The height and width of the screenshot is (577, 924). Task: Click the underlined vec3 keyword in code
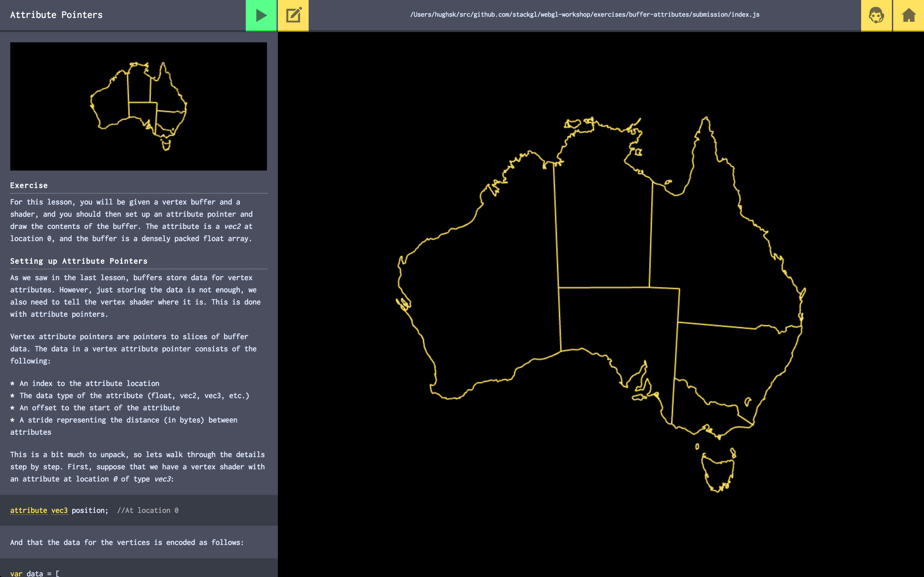coord(59,510)
